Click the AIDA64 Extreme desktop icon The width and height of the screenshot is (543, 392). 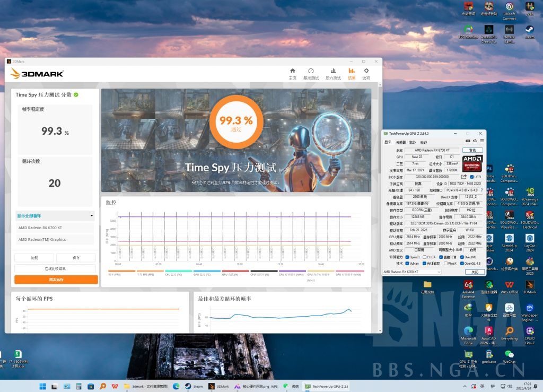(x=468, y=289)
